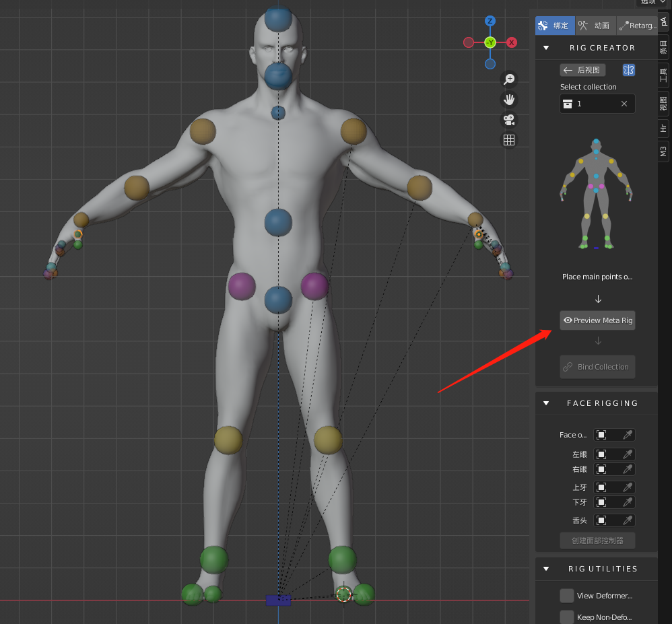Click the Select collection label

[588, 87]
